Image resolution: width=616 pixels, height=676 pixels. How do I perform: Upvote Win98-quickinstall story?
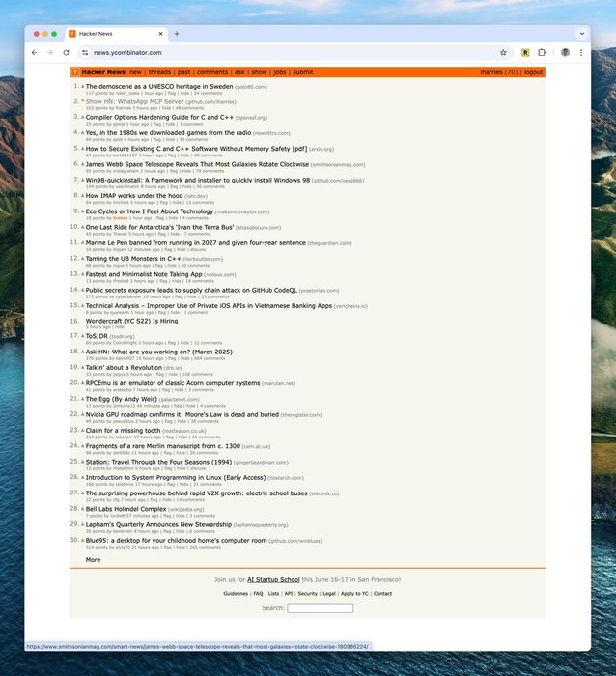(x=83, y=180)
